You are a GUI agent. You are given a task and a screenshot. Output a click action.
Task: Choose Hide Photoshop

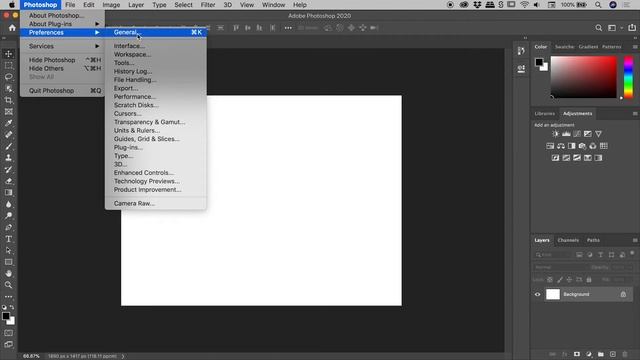pyautogui.click(x=62, y=60)
